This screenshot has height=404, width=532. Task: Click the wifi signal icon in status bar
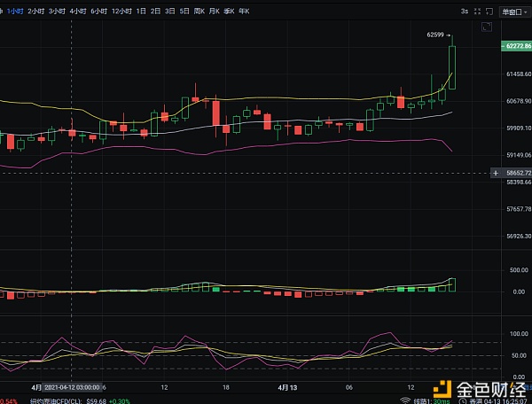tap(405, 401)
